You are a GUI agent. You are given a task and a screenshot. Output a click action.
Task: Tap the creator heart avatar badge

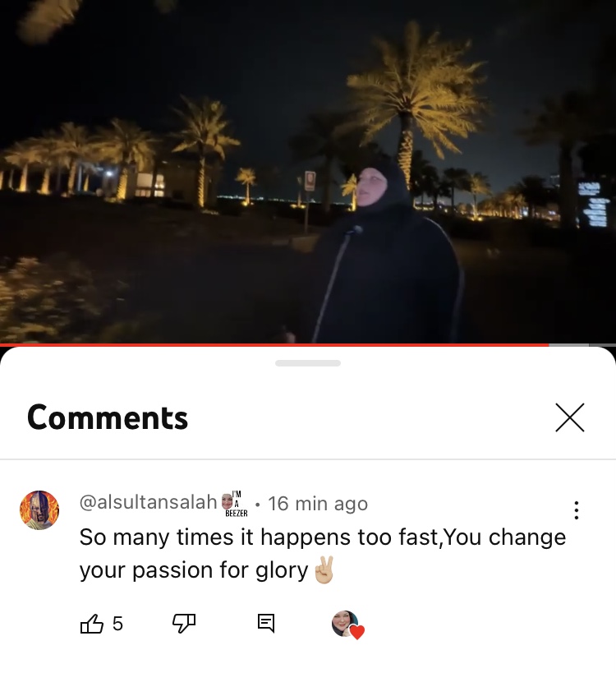tap(347, 625)
